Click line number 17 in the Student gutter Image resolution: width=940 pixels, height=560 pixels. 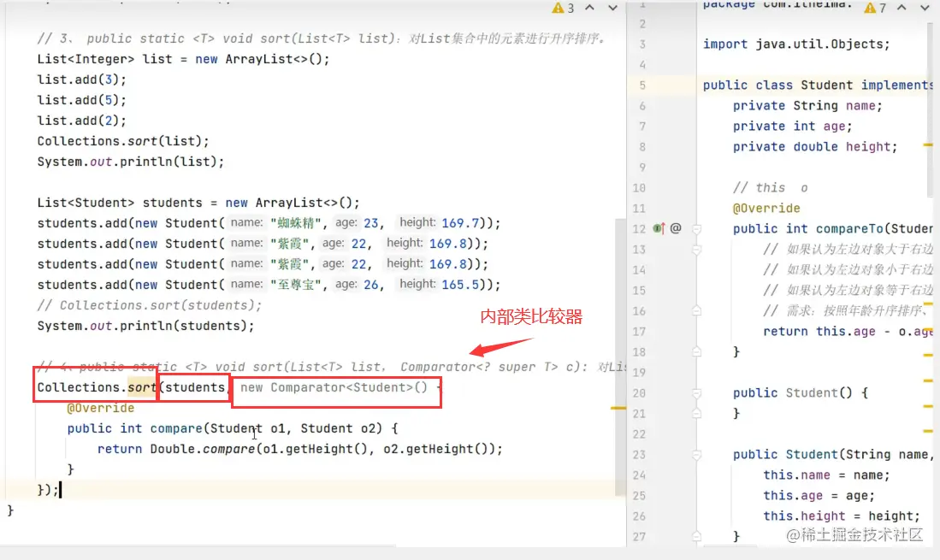639,331
